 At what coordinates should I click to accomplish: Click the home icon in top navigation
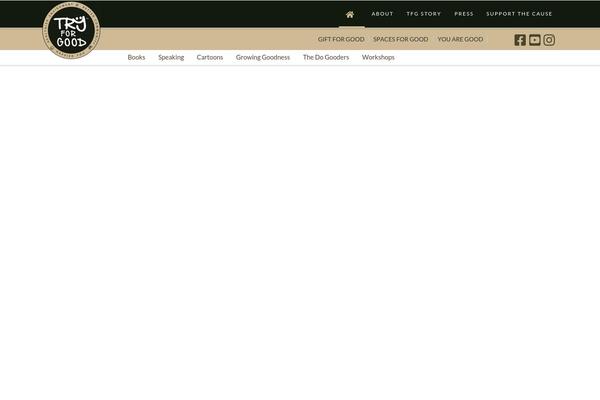click(x=350, y=15)
